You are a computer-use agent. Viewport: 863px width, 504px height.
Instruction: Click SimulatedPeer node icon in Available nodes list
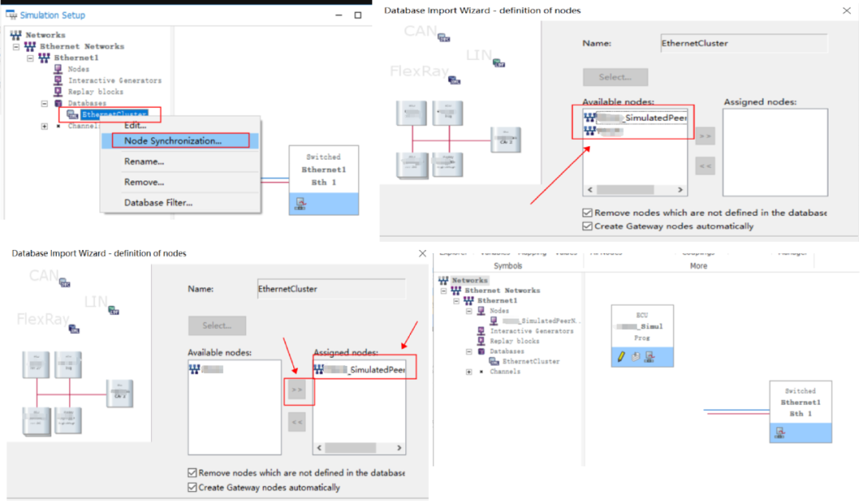(x=590, y=117)
